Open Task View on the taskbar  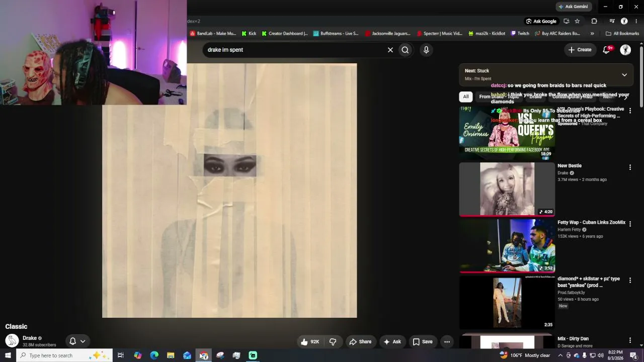(x=121, y=355)
